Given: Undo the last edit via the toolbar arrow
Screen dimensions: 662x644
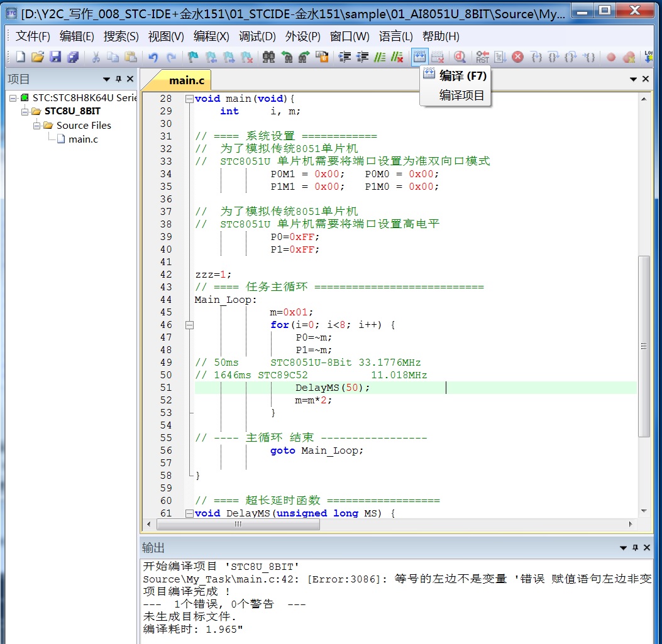Looking at the screenshot, I should tap(153, 57).
